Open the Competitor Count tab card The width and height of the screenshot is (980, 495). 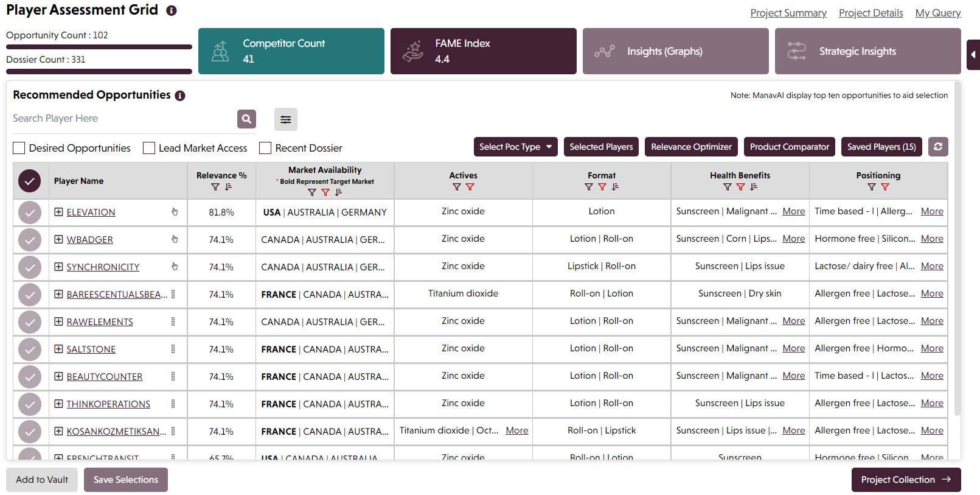[291, 51]
